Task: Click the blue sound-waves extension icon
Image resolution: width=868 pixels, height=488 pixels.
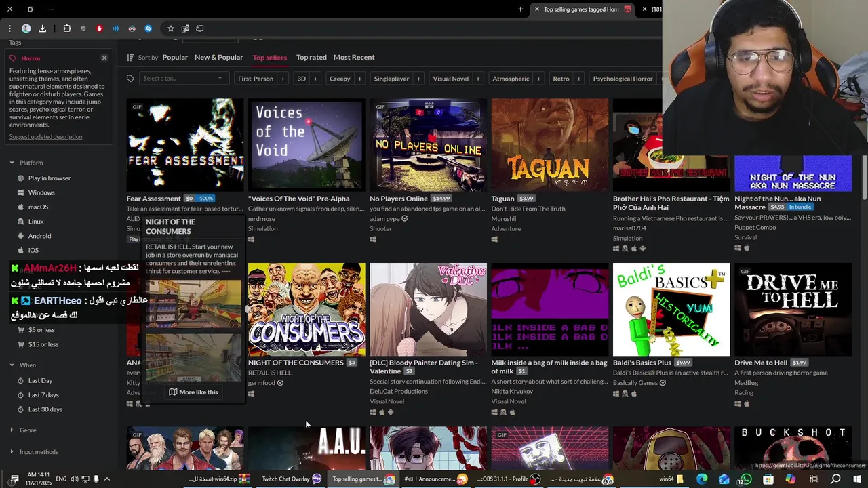Action: point(116,28)
